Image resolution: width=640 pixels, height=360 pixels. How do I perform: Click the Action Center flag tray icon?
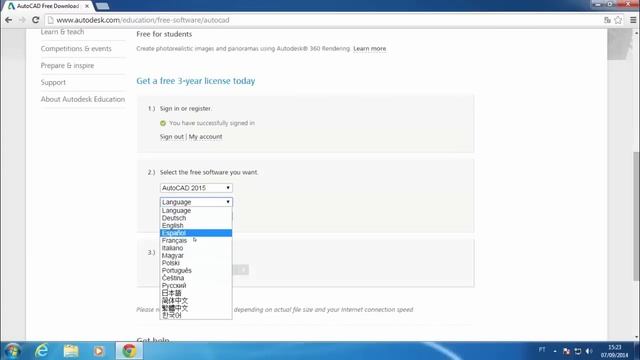coord(566,351)
